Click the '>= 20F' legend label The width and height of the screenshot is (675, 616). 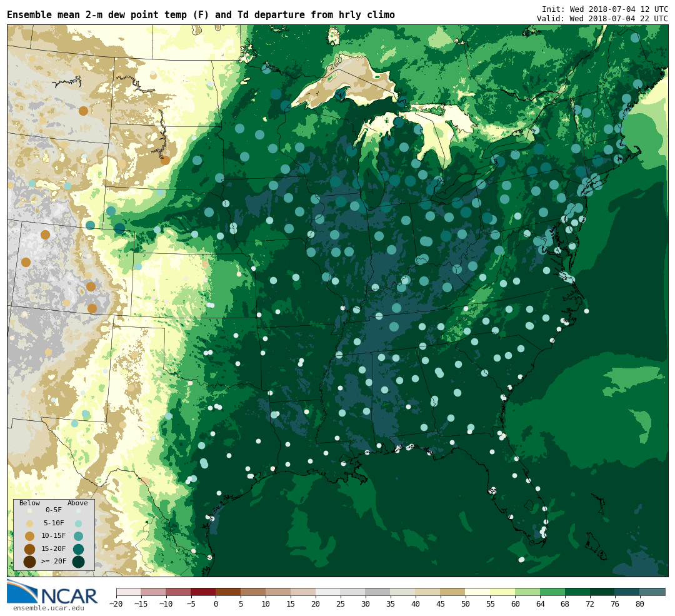(54, 562)
